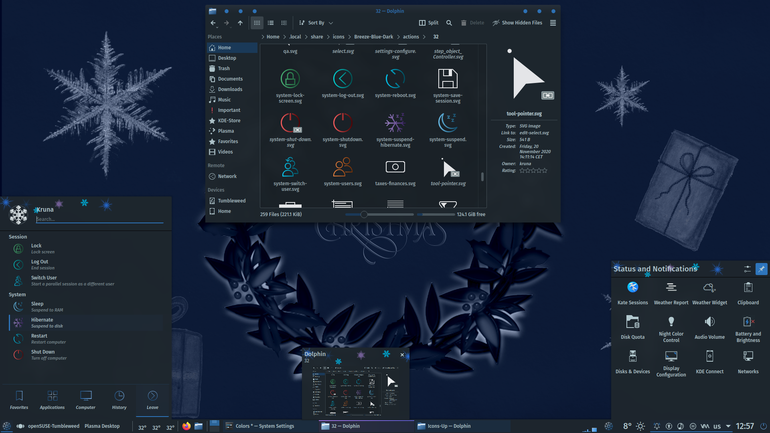770x433 pixels.
Task: Open the system-reboot.svg icon file
Action: [395, 83]
